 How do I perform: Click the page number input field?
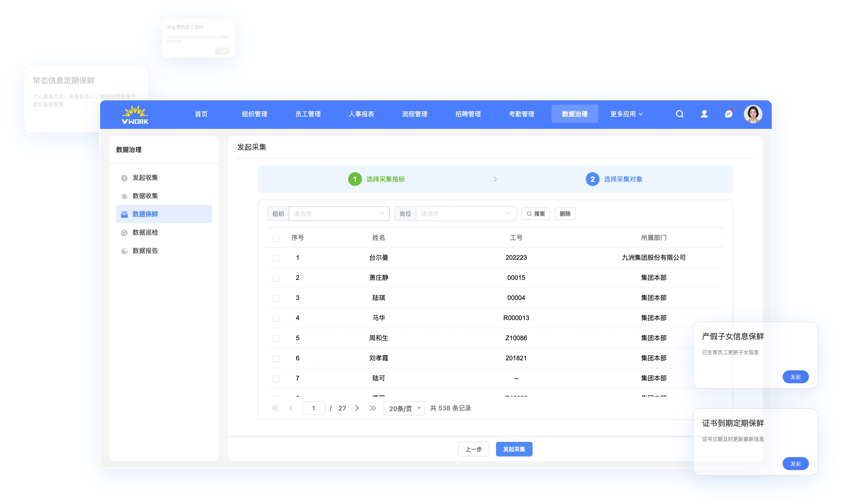click(313, 408)
